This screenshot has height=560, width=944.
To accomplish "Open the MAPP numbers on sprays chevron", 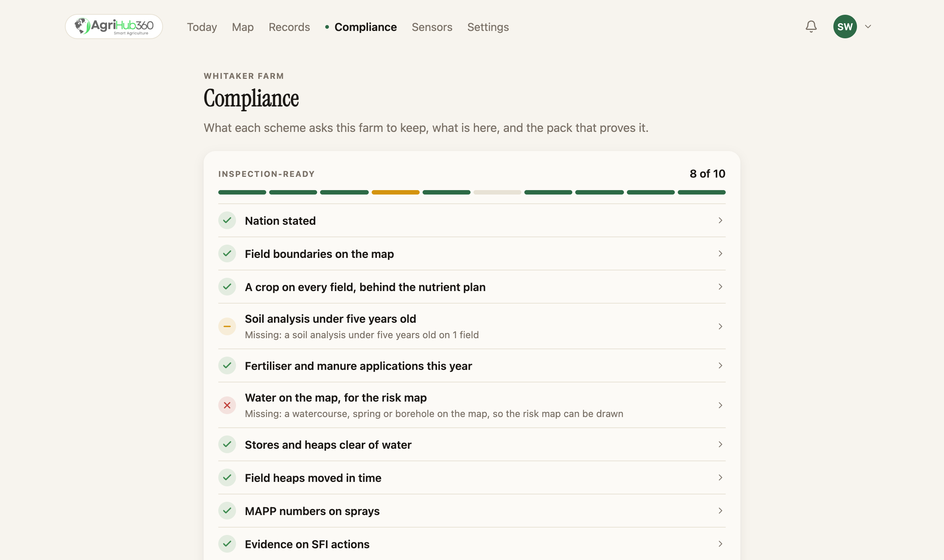I will [720, 511].
